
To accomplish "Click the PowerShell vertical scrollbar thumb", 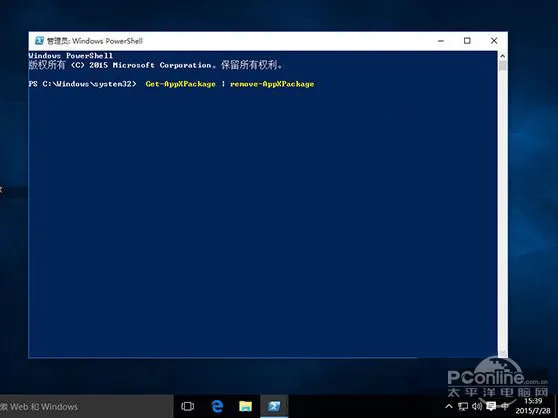I will click(x=502, y=66).
